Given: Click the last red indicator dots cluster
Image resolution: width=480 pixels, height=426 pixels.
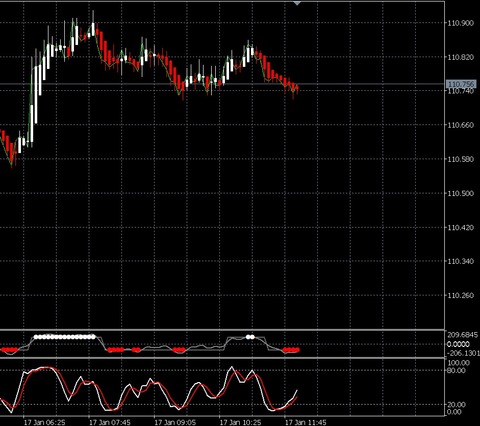Looking at the screenshot, I should pyautogui.click(x=291, y=350).
